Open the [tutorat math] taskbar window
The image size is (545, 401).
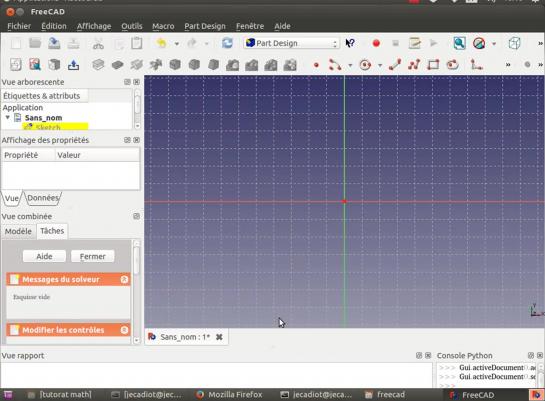pyautogui.click(x=59, y=394)
